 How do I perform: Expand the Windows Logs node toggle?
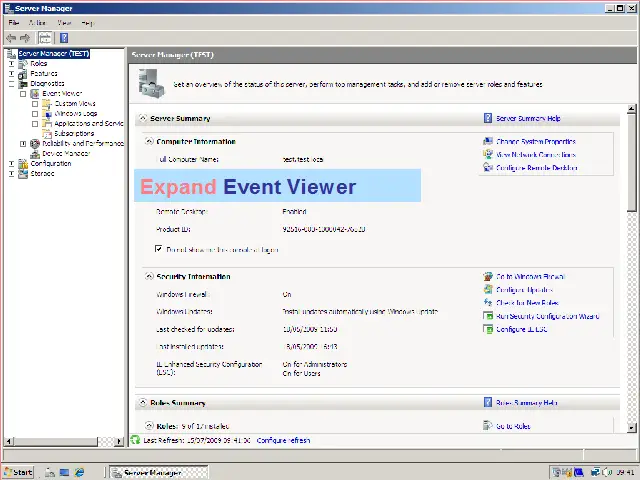[x=35, y=114]
